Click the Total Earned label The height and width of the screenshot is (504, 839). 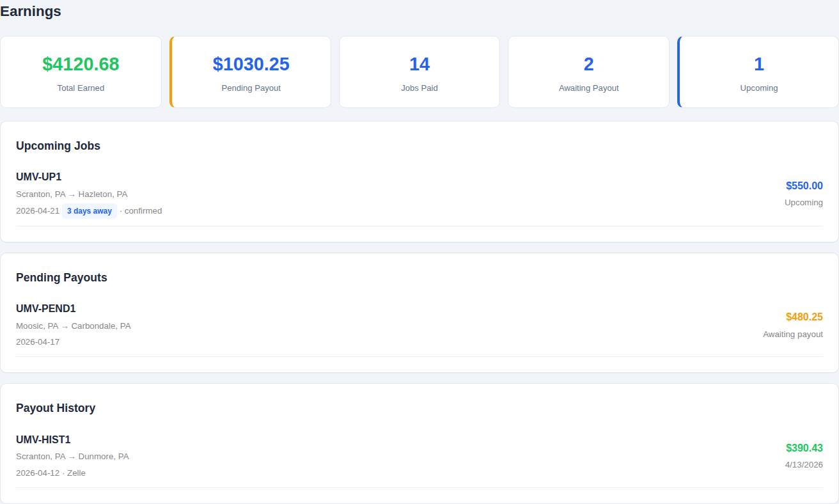[x=81, y=88]
